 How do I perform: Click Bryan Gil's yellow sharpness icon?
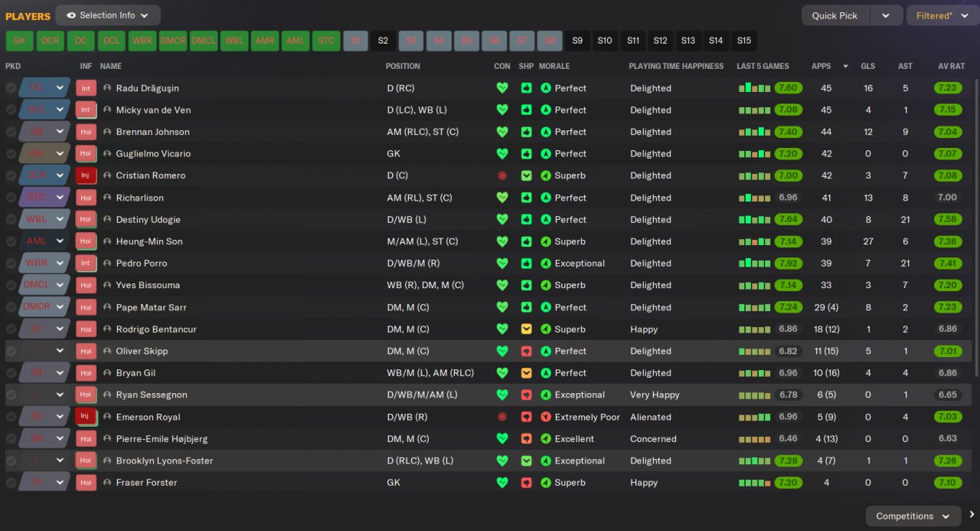point(526,373)
